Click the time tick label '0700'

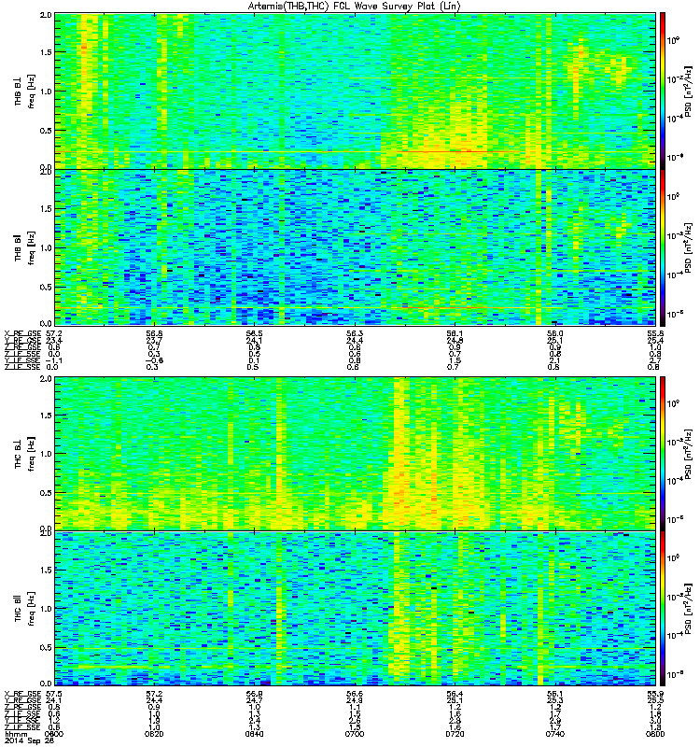pos(355,734)
